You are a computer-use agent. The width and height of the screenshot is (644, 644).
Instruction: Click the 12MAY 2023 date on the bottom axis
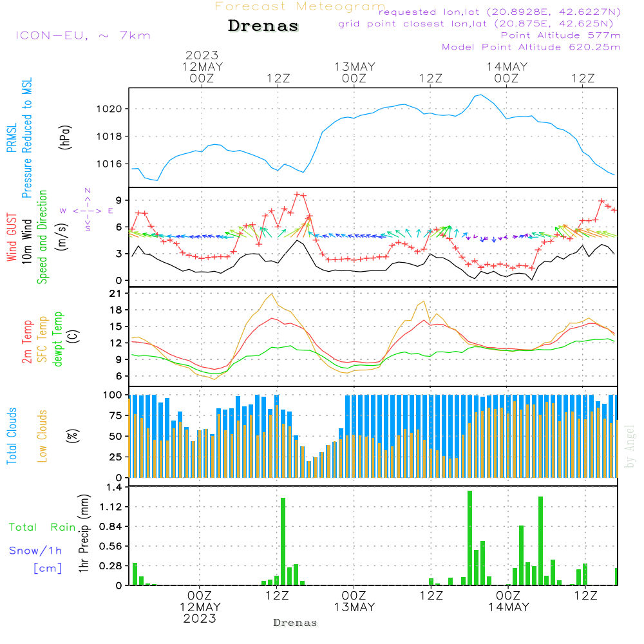point(200,612)
